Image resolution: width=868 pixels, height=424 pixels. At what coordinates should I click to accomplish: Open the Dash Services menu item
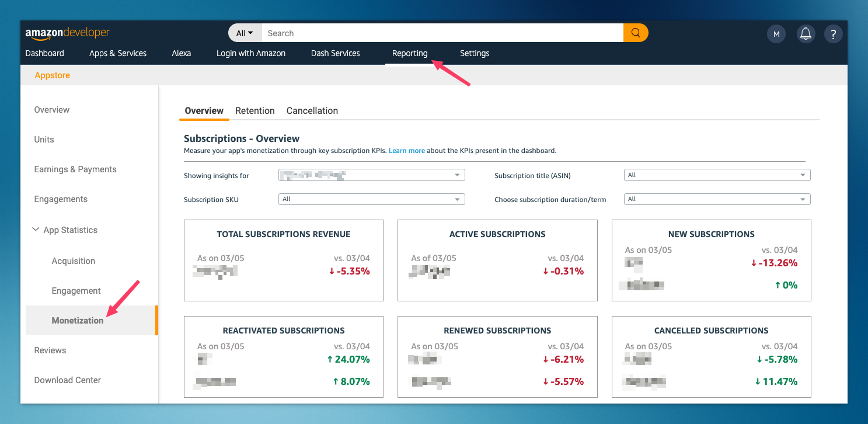(335, 53)
